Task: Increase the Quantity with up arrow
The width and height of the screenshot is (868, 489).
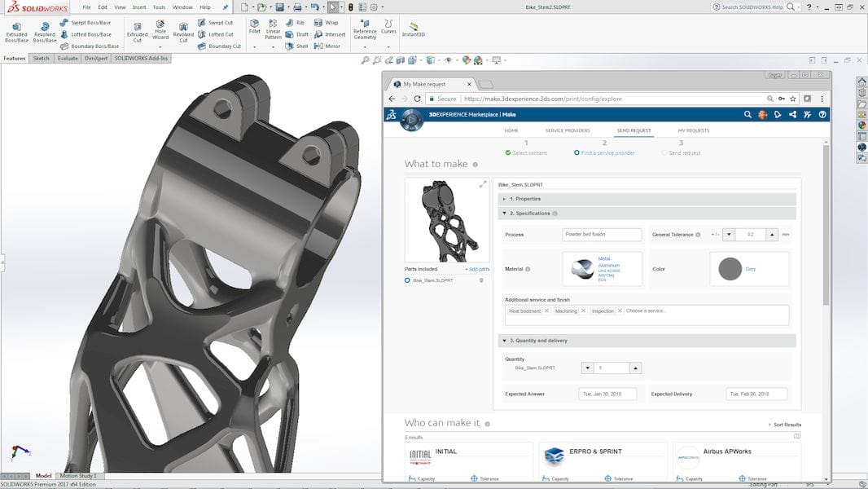Action: coord(636,368)
